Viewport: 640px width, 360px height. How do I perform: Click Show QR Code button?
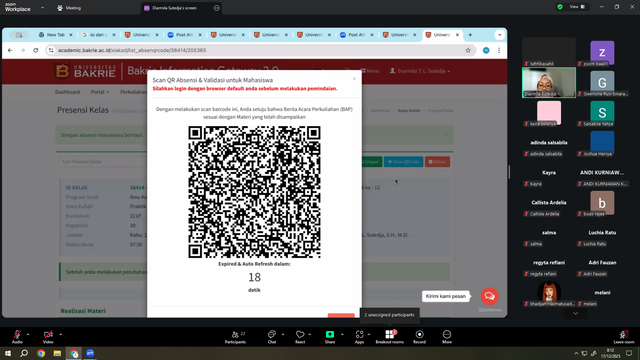pos(403,162)
